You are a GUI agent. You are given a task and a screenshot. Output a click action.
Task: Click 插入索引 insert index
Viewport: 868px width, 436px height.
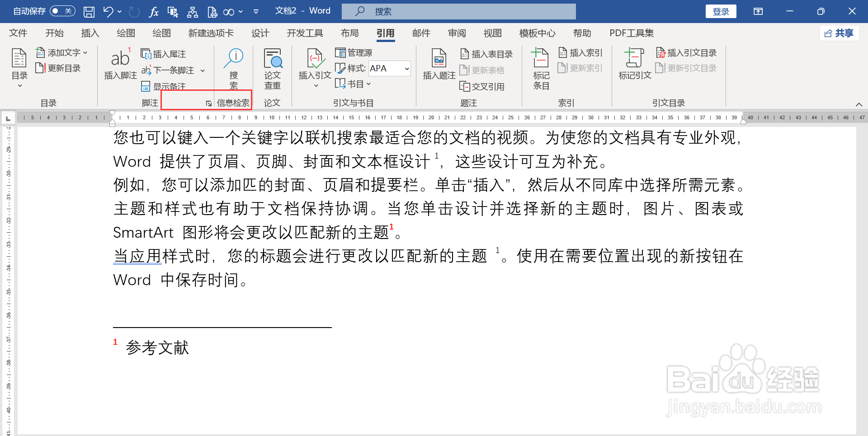(580, 53)
